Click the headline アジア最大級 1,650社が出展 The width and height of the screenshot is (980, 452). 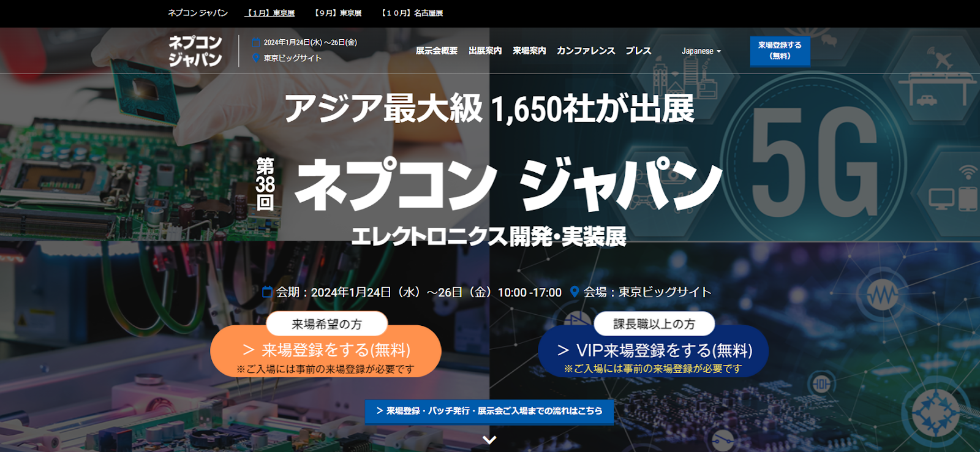(489, 108)
